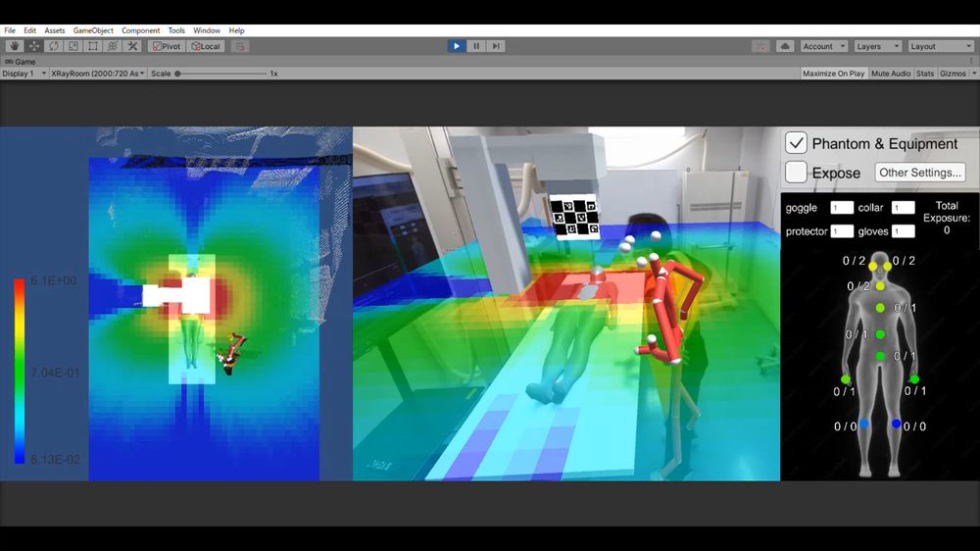Click the gloves value input field
This screenshot has width=980, height=551.
click(904, 231)
